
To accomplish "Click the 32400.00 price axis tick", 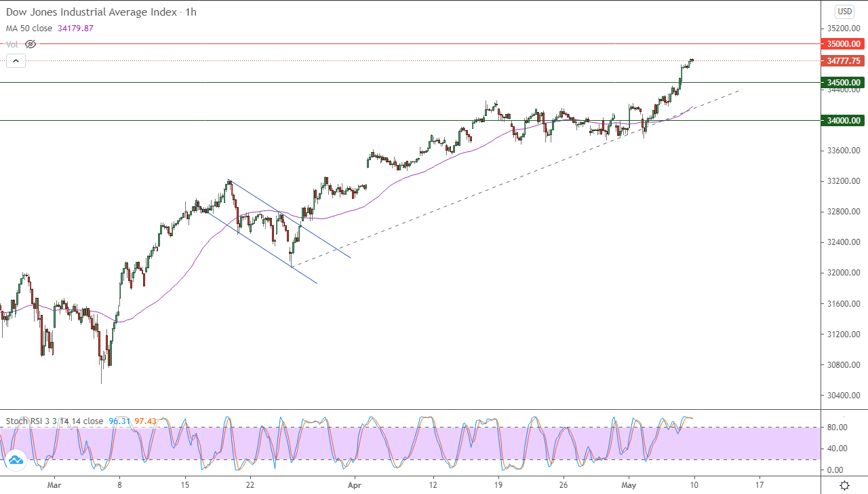I will (843, 242).
